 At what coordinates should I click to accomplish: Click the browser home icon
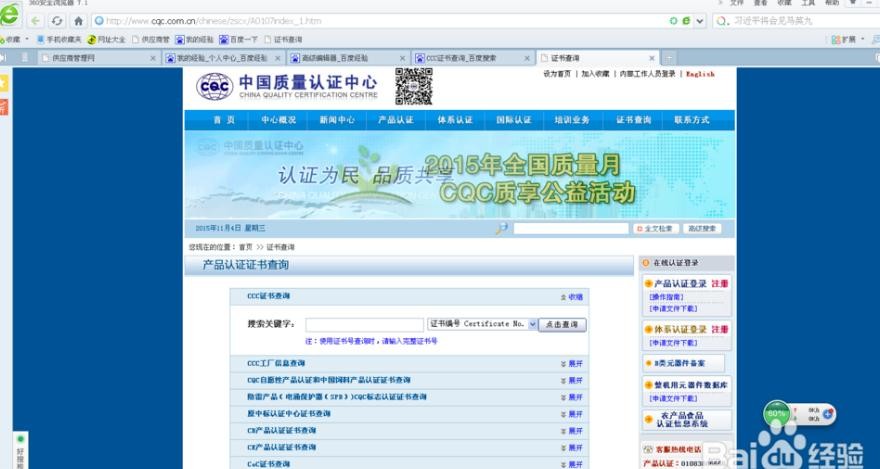click(78, 21)
